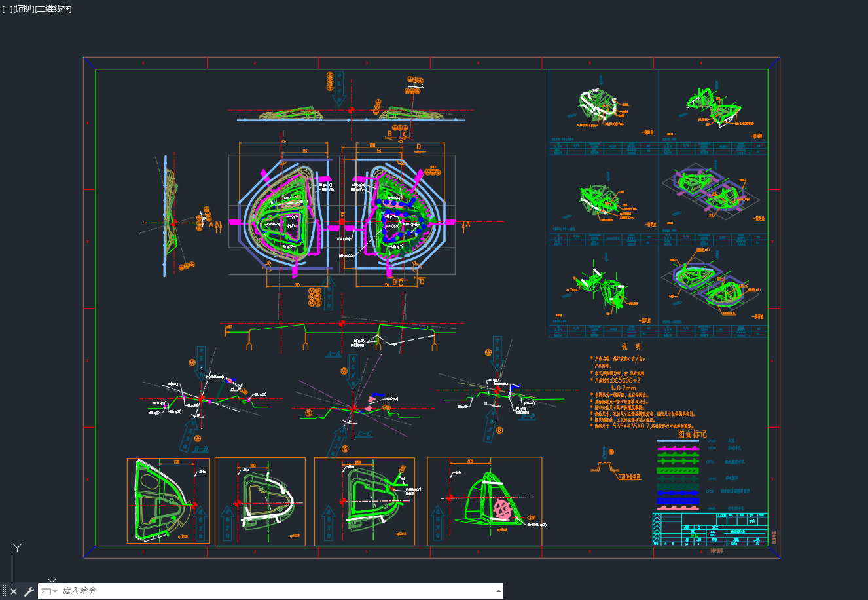Open the 二维线框 visual style menu
This screenshot has height=600, width=868.
coord(53,9)
